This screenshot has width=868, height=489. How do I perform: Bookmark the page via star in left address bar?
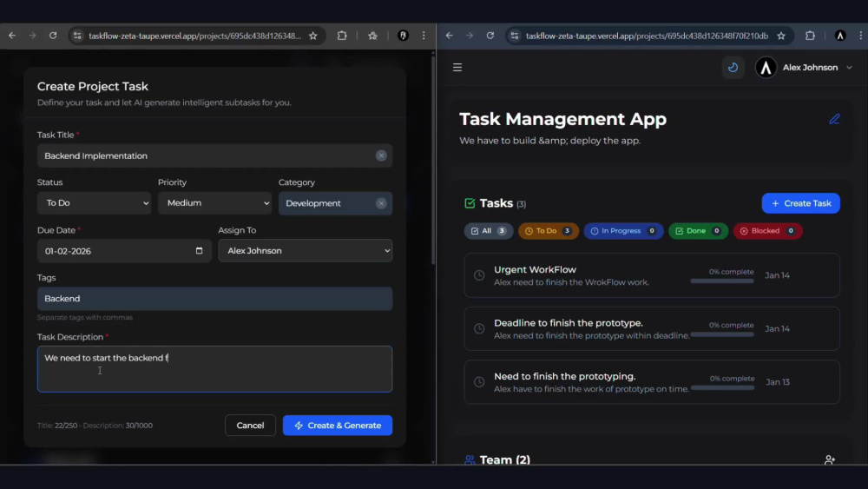click(313, 36)
